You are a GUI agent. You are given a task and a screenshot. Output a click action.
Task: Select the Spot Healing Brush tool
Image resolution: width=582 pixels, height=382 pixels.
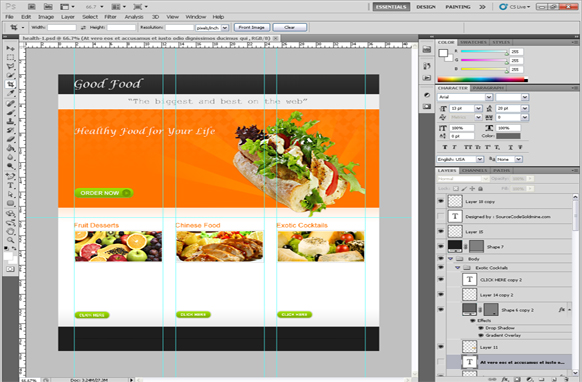click(10, 104)
